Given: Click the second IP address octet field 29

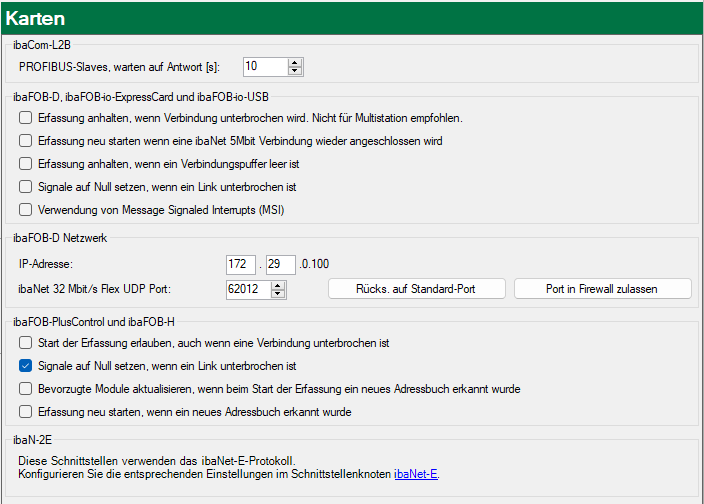Looking at the screenshot, I should click(x=281, y=264).
